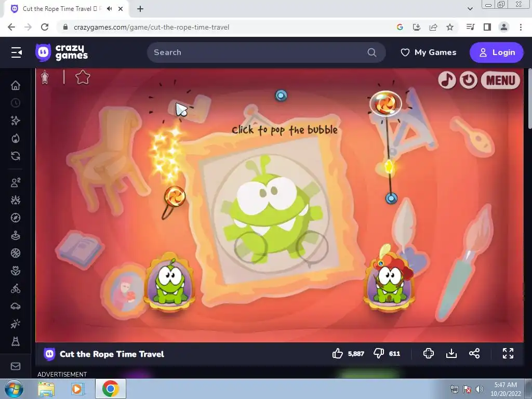Open Chrome three-dot menu
This screenshot has width=532, height=399.
521,27
